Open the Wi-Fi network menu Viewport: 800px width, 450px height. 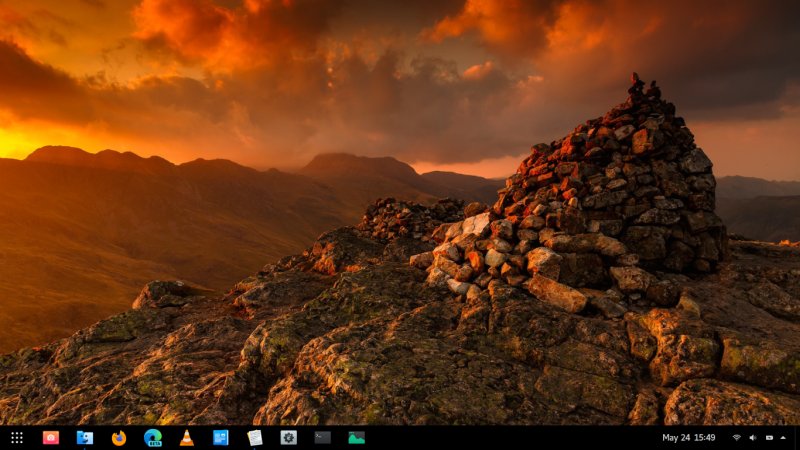pyautogui.click(x=737, y=438)
